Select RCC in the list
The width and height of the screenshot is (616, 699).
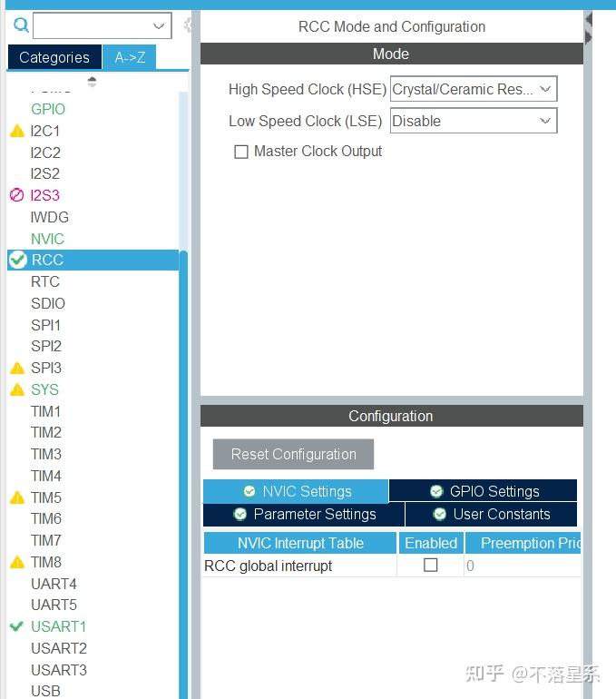click(93, 260)
